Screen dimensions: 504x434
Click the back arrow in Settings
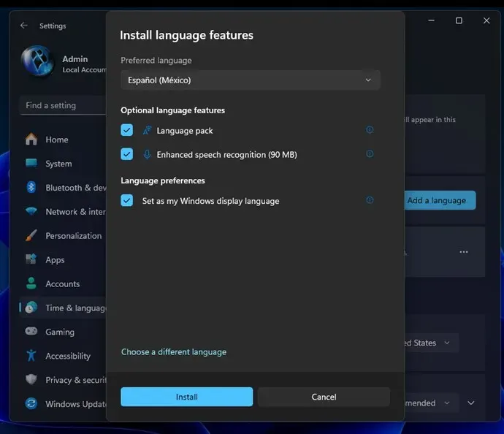(24, 26)
